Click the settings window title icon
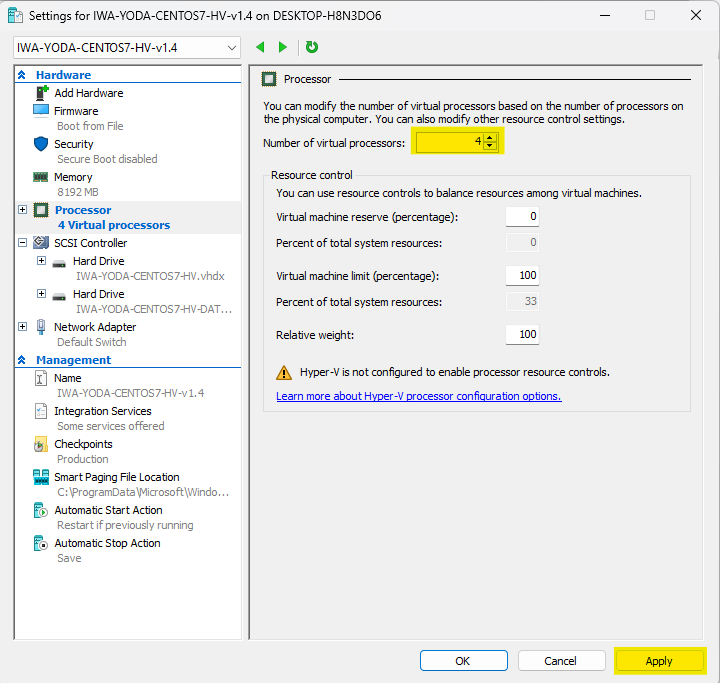 [15, 16]
